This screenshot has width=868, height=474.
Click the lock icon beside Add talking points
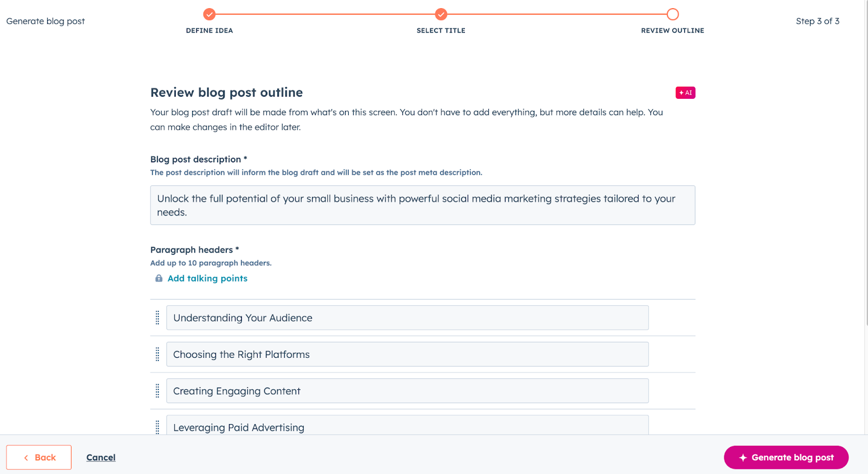[159, 279]
